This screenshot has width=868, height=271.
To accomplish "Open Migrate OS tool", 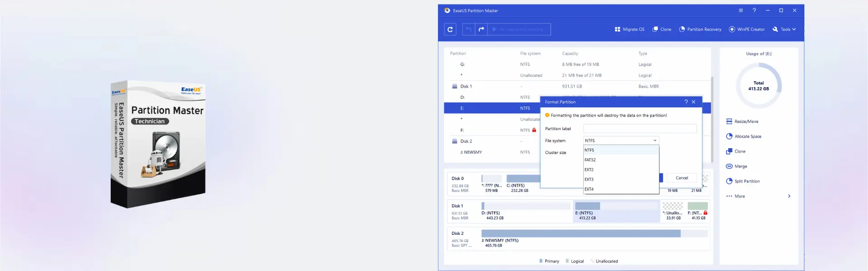I will pos(629,29).
